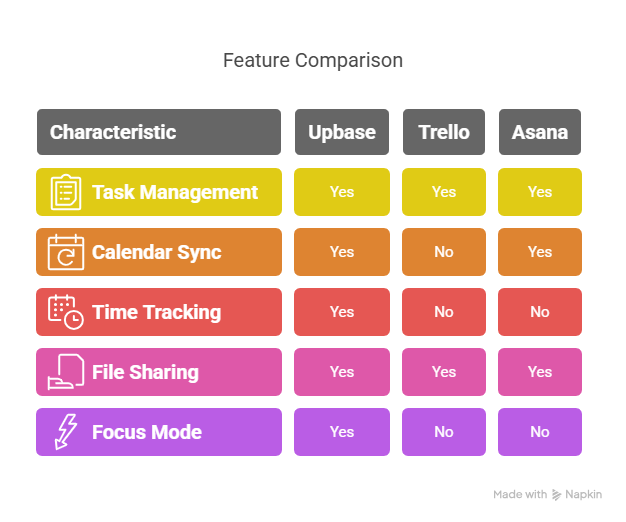Click Asana's No cell for Time Tracking
This screenshot has height=522, width=626.
coord(540,312)
